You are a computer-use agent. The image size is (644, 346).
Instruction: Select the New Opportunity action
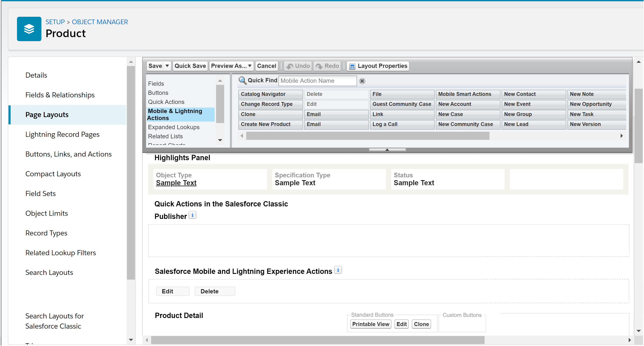click(x=596, y=104)
